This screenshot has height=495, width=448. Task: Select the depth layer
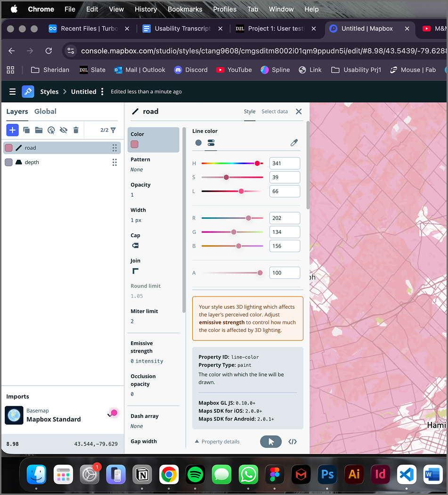tap(32, 162)
